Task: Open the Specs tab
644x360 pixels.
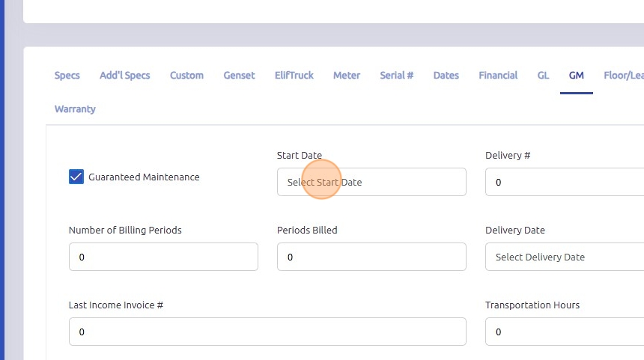Action: (x=67, y=76)
